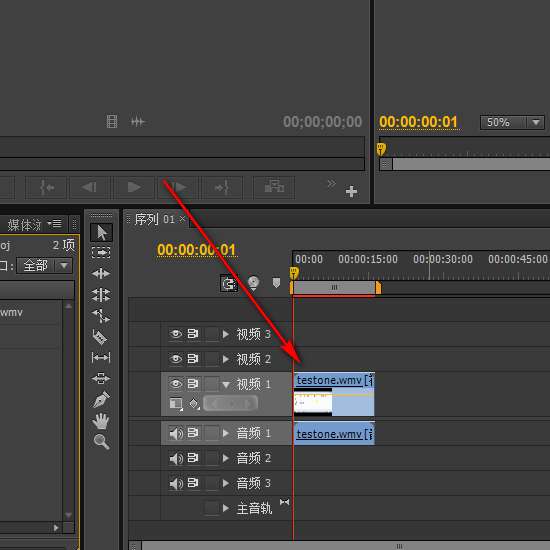Screen dimensions: 550x550
Task: Click Mark Out button in source monitor
Action: click(222, 188)
